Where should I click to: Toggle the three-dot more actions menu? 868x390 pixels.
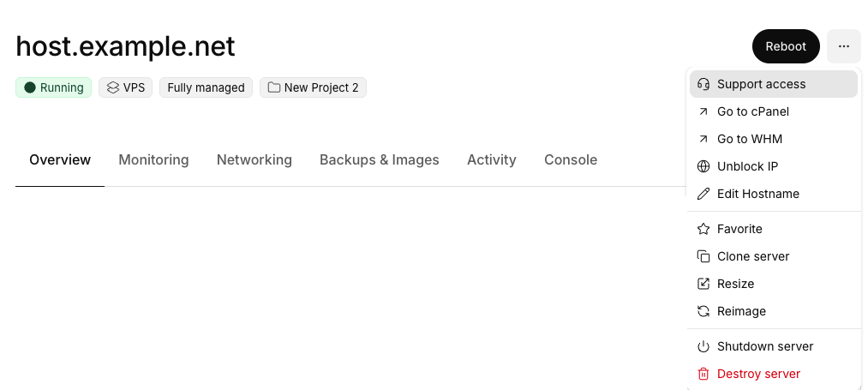pyautogui.click(x=843, y=46)
